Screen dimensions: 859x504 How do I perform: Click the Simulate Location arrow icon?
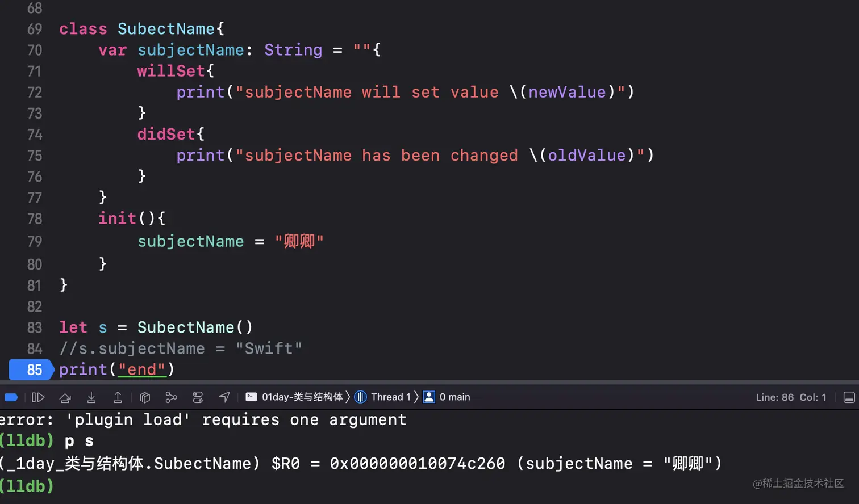(224, 397)
